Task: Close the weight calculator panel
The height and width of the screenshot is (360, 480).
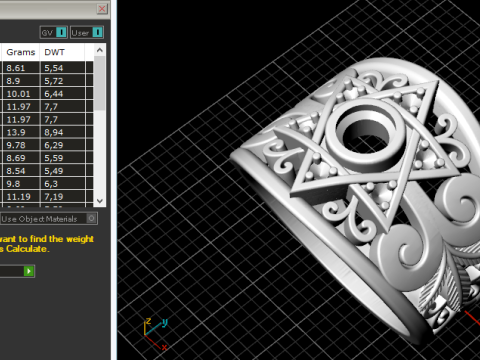Action: click(102, 9)
